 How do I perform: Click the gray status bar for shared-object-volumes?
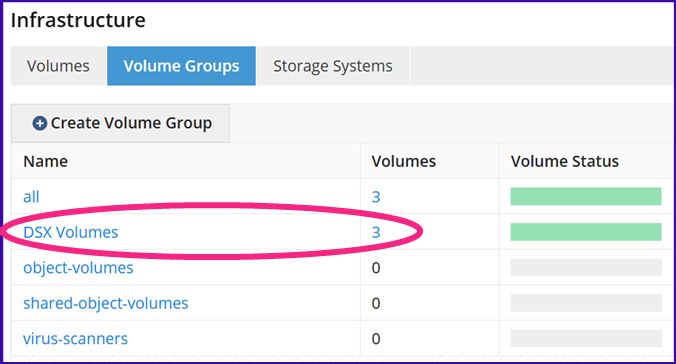tap(586, 303)
